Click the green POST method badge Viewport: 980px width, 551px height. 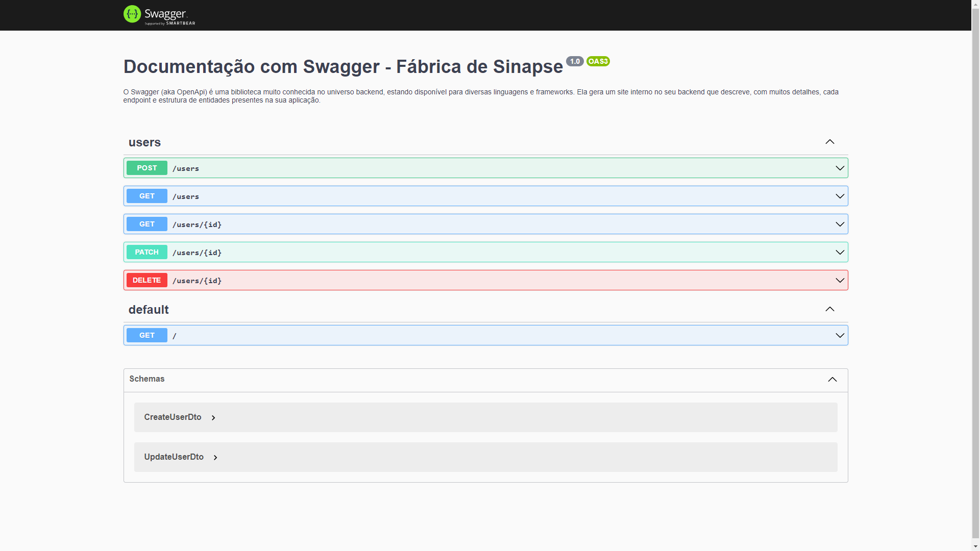[x=146, y=168]
